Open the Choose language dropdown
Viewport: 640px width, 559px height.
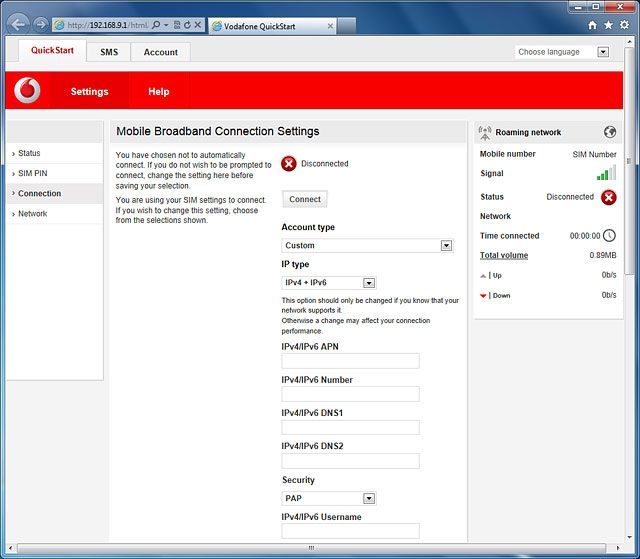[x=562, y=52]
